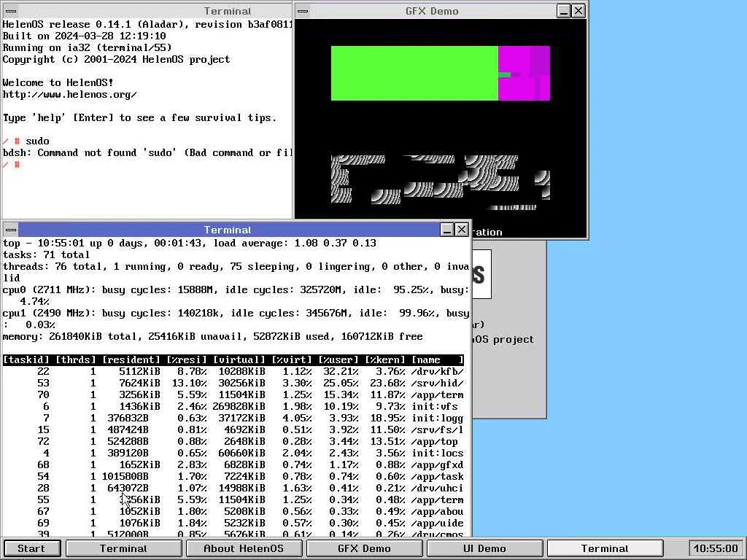The image size is (747, 560).
Task: Select /app/abou task name
Action: tap(438, 511)
